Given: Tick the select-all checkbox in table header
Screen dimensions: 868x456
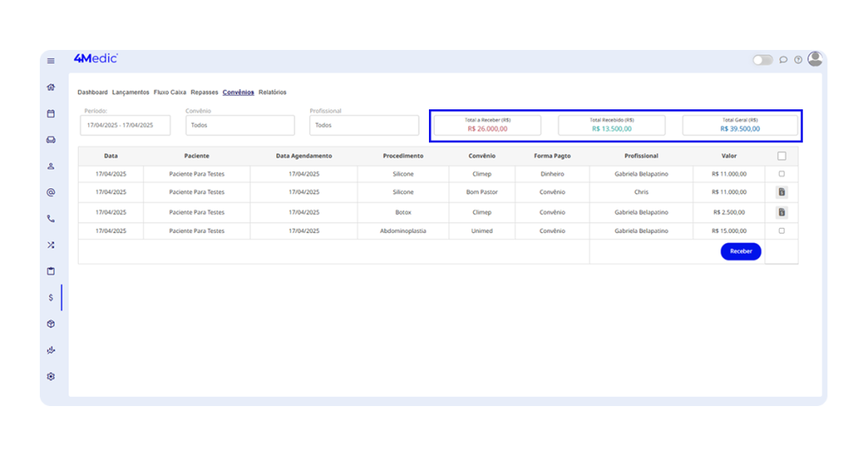Looking at the screenshot, I should pyautogui.click(x=782, y=156).
